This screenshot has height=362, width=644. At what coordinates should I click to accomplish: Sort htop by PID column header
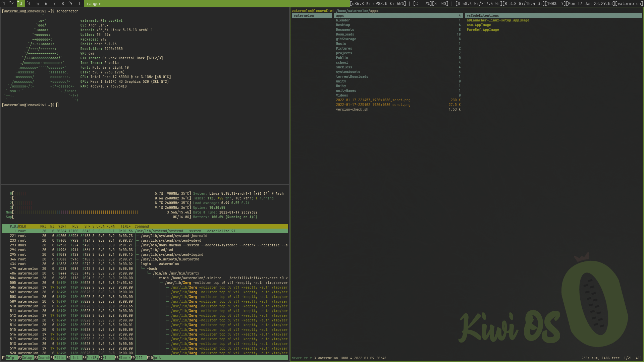tap(13, 227)
